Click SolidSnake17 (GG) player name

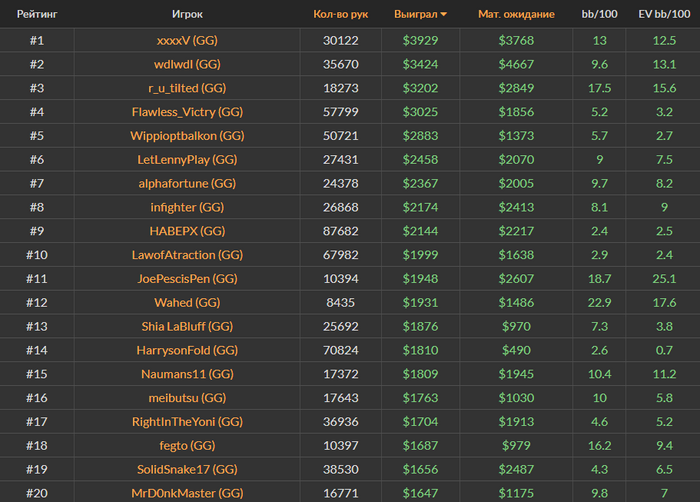point(187,469)
